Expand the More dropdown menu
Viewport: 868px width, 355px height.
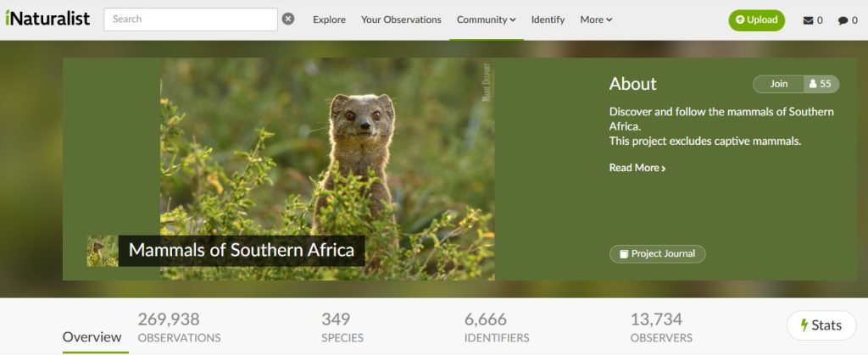tap(596, 19)
